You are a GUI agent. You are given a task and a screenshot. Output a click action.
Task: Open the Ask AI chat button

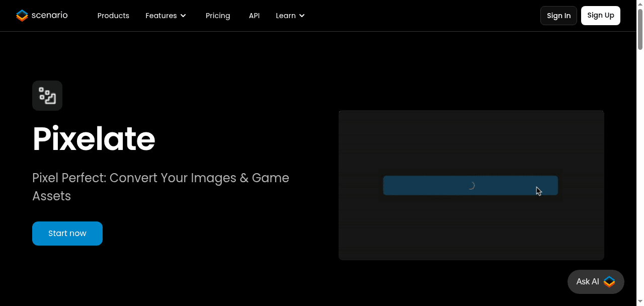point(596,282)
